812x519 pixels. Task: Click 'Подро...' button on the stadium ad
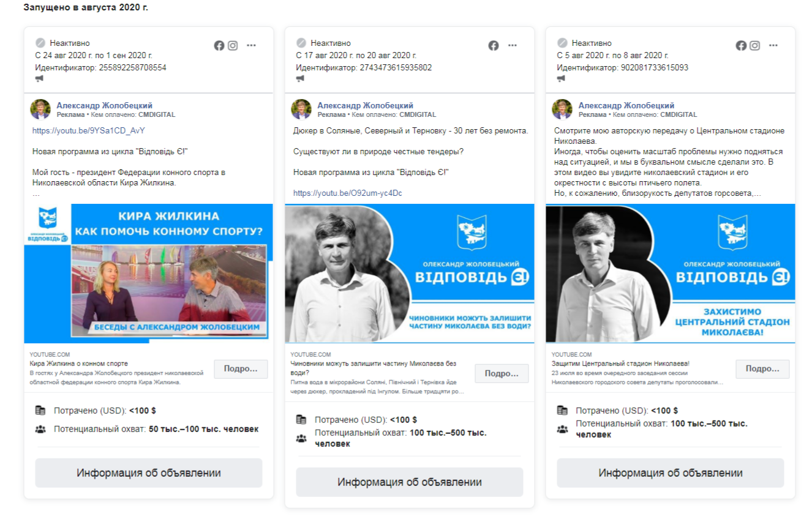click(762, 369)
